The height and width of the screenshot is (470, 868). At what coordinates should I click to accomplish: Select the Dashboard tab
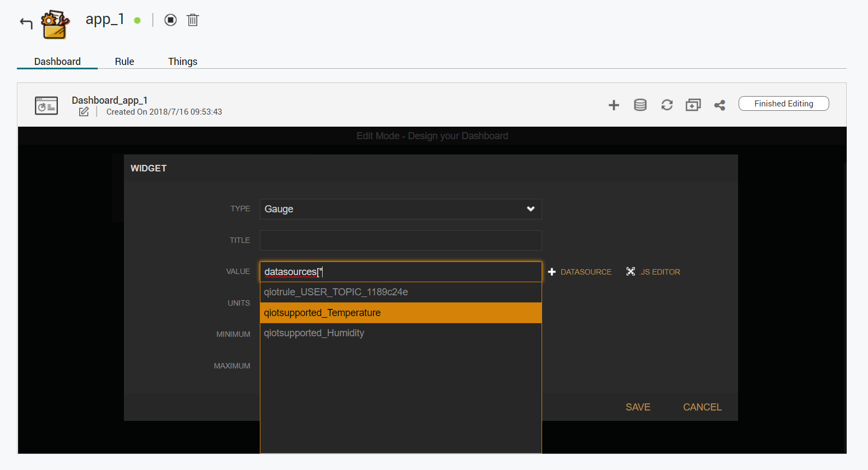[x=57, y=62]
